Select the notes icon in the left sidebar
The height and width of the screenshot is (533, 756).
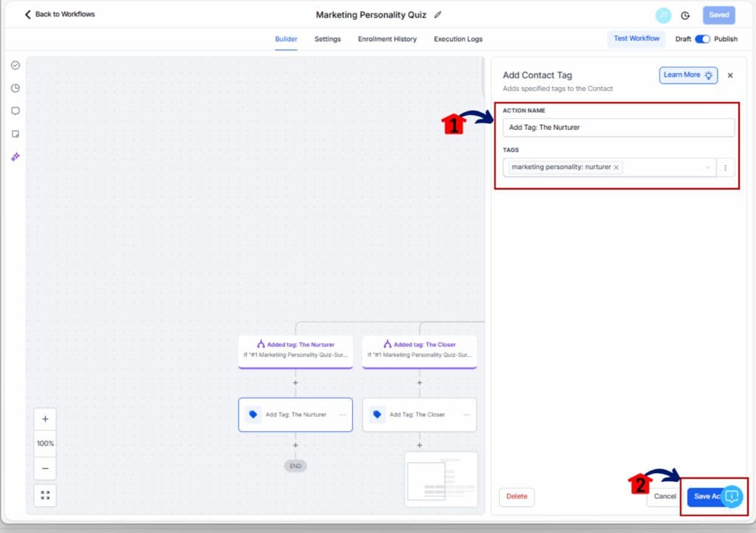point(15,134)
